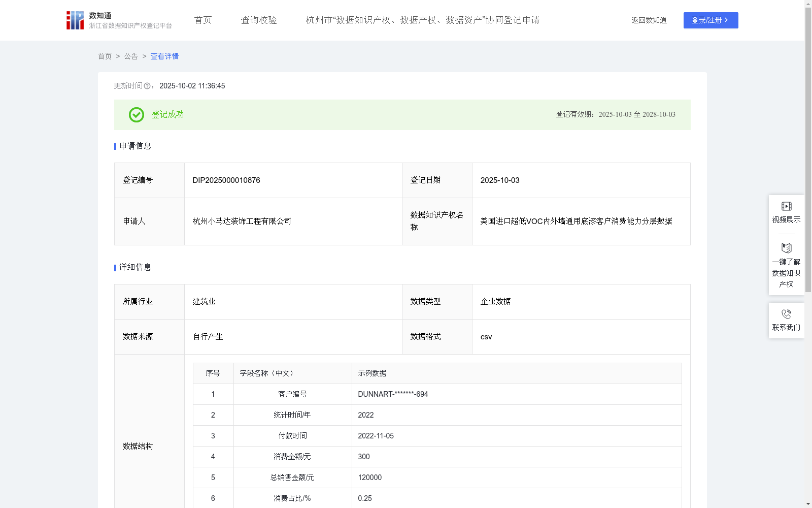Open the 视频展示 video icon
812x508 pixels.
tap(786, 206)
